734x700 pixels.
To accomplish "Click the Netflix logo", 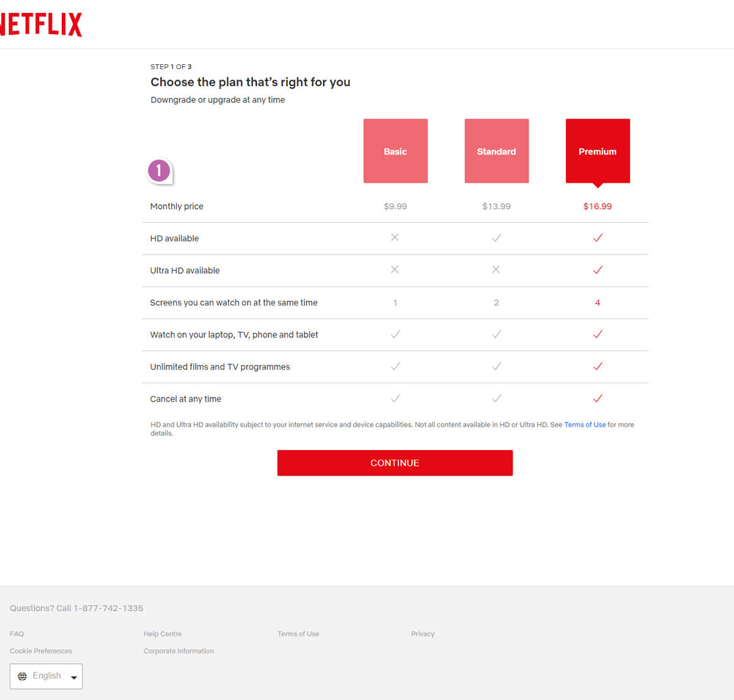I will click(41, 24).
